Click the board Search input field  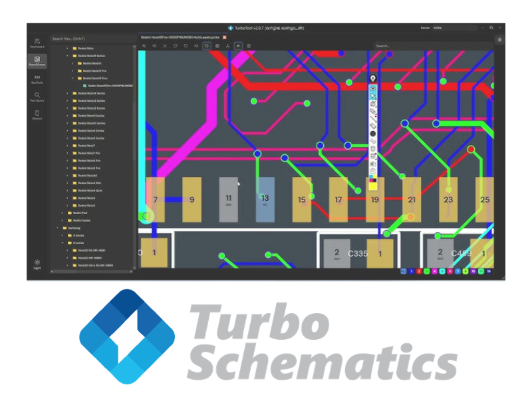(x=433, y=46)
